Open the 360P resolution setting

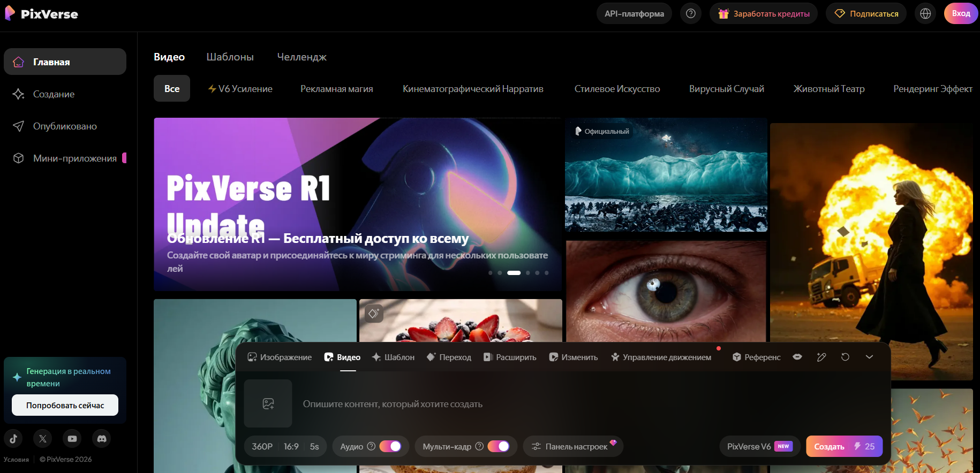262,446
